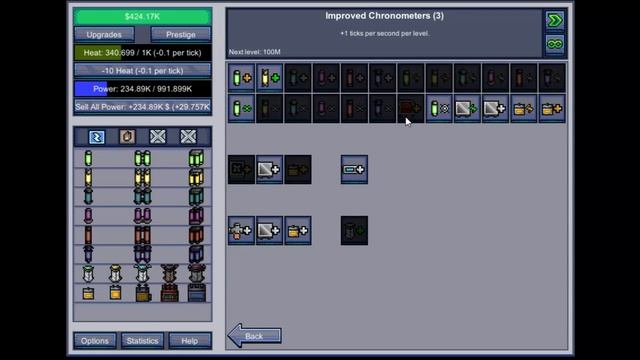View the Statistics page
The width and height of the screenshot is (640, 360).
click(x=142, y=341)
